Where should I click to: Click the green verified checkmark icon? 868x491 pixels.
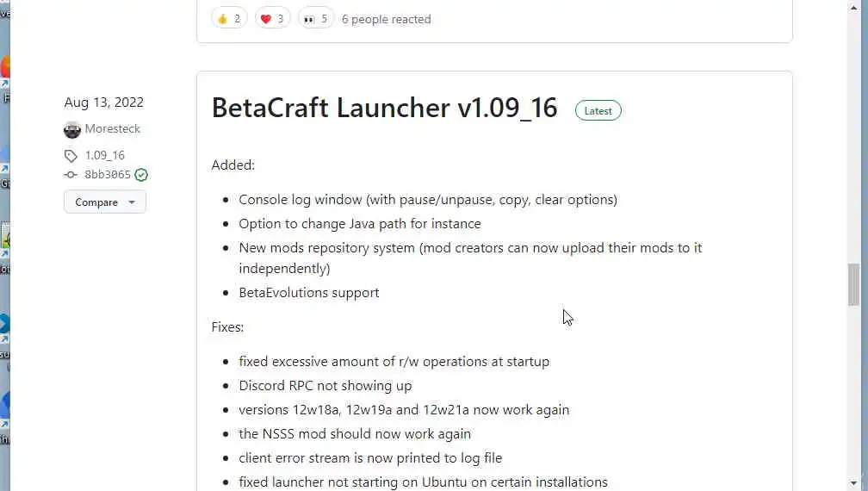point(141,175)
